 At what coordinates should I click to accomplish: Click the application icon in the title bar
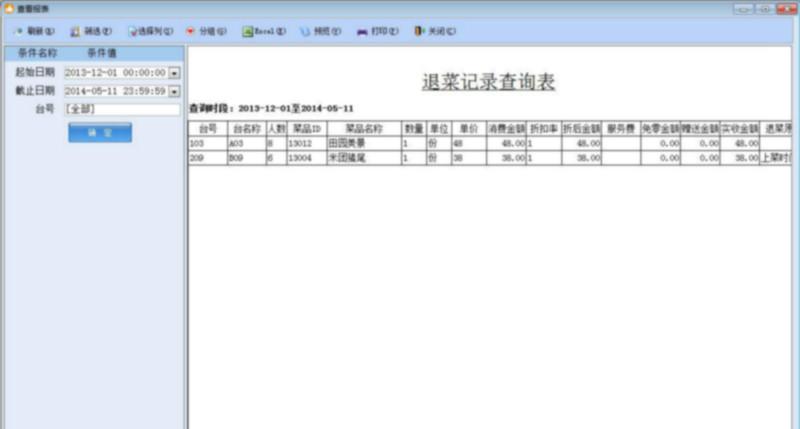(9, 9)
